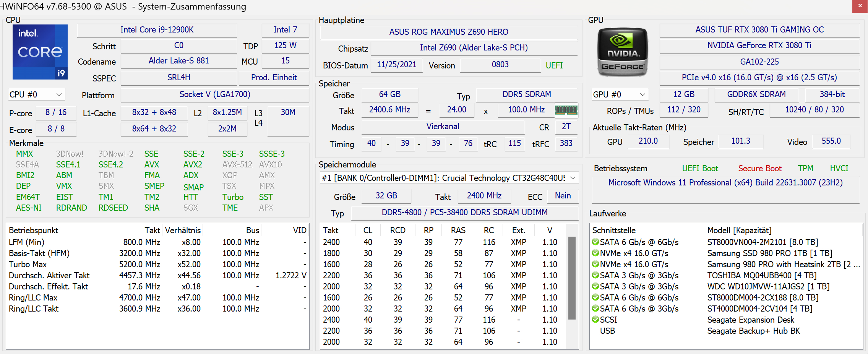Click the Socket V (LGA1700) platform field
The width and height of the screenshot is (868, 354).
click(x=215, y=94)
